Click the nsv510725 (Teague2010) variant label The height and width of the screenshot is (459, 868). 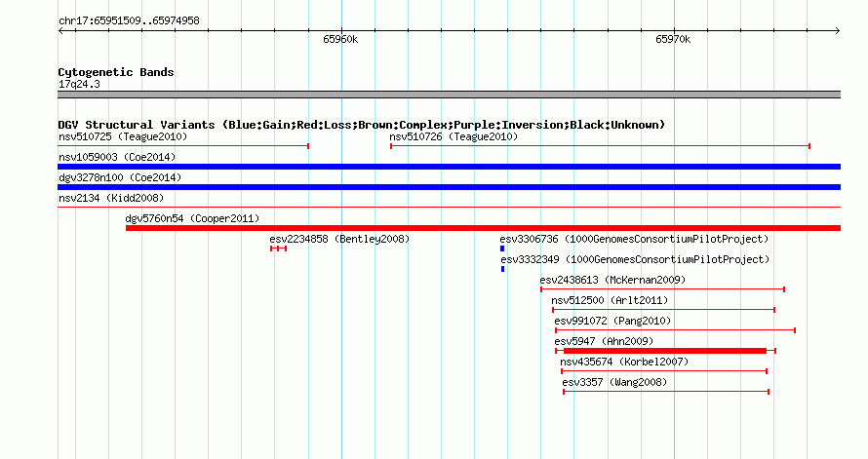click(x=123, y=136)
